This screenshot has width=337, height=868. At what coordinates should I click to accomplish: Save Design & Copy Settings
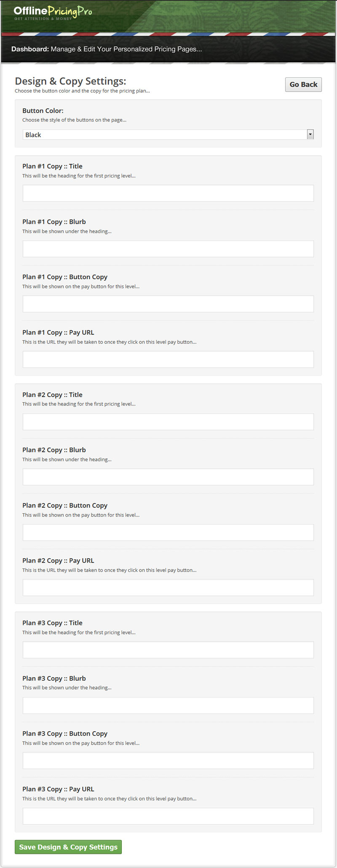pos(68,847)
